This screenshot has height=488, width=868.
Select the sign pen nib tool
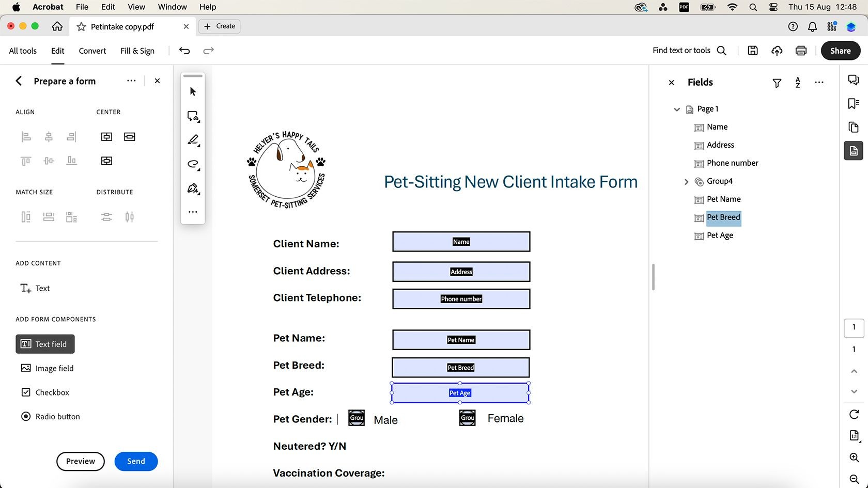pos(193,188)
